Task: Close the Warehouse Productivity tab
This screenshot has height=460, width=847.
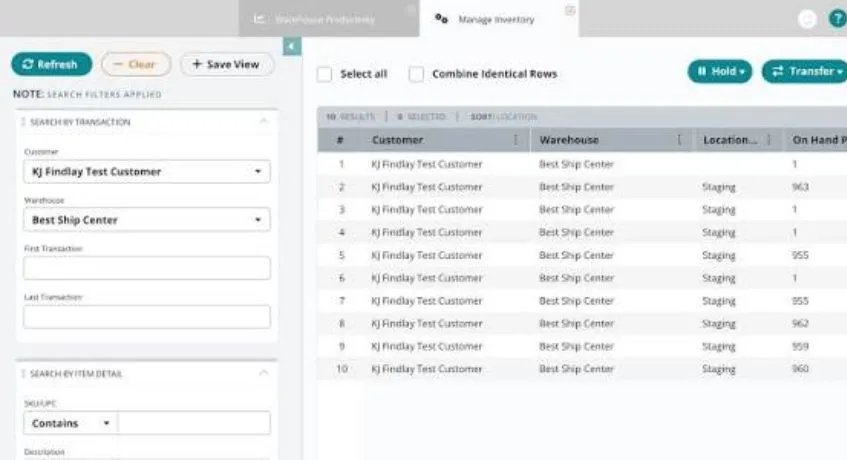Action: pos(411,9)
